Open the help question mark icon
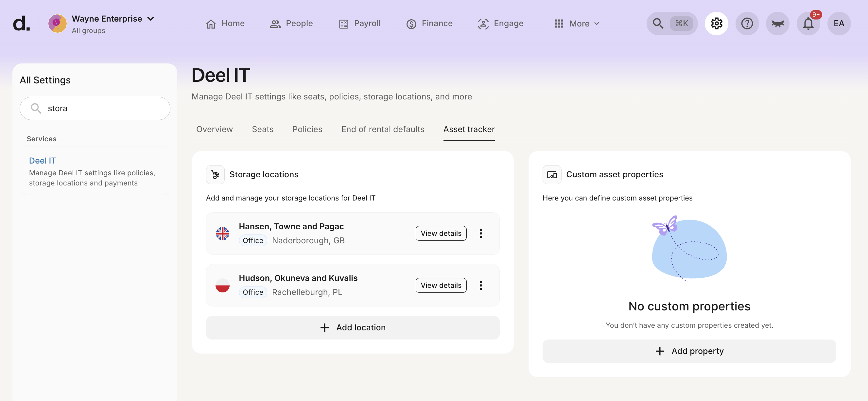The height and width of the screenshot is (401, 868). pos(747,24)
